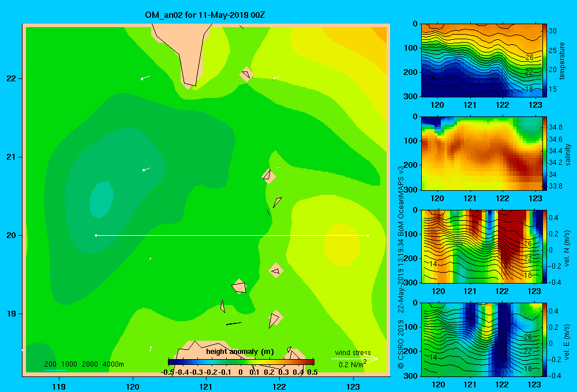Click the CSIRO BoM OceanMAPS v3 copyright text
This screenshot has height=392, width=577.
pyautogui.click(x=401, y=267)
